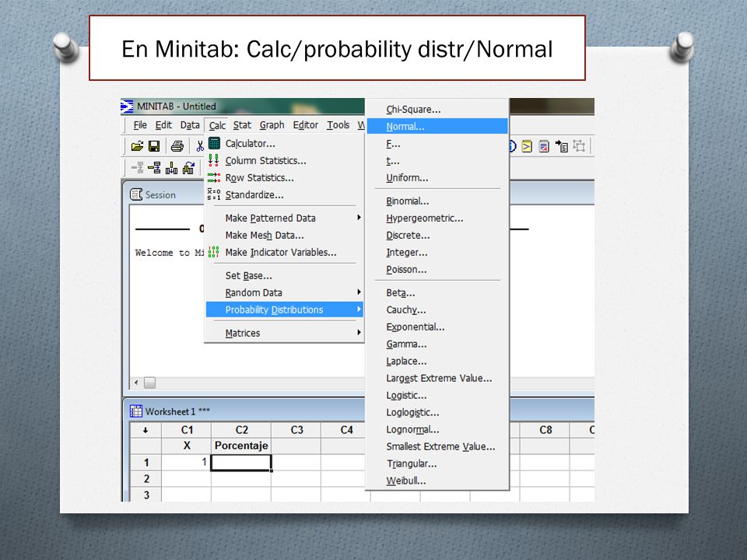The width and height of the screenshot is (747, 560).
Task: Select Laplace distribution
Action: [x=437, y=362]
